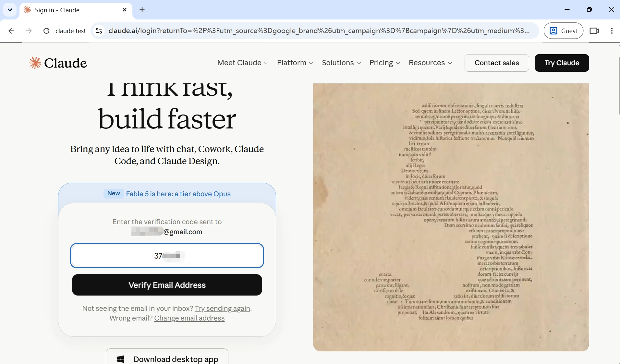Click the Contact sales button
The width and height of the screenshot is (620, 364).
[497, 63]
